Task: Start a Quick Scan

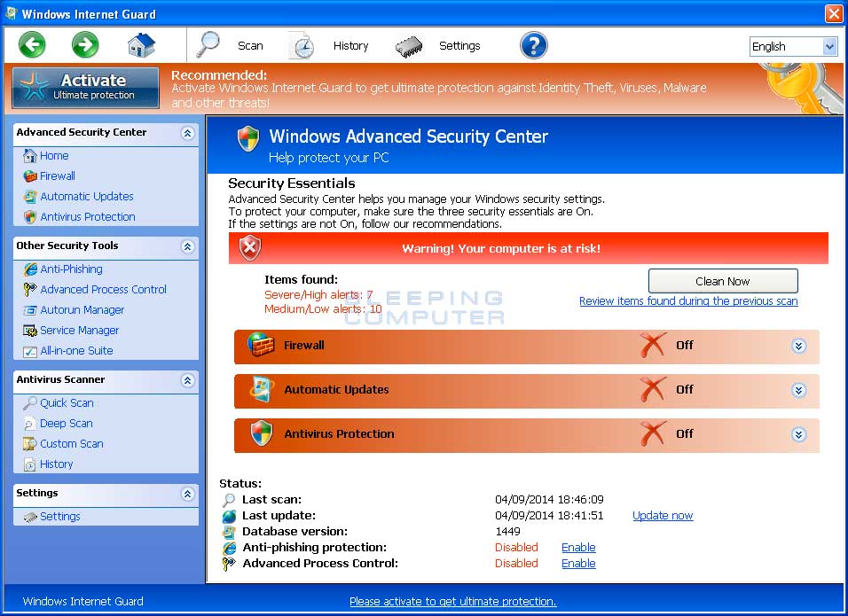Action: (x=64, y=402)
